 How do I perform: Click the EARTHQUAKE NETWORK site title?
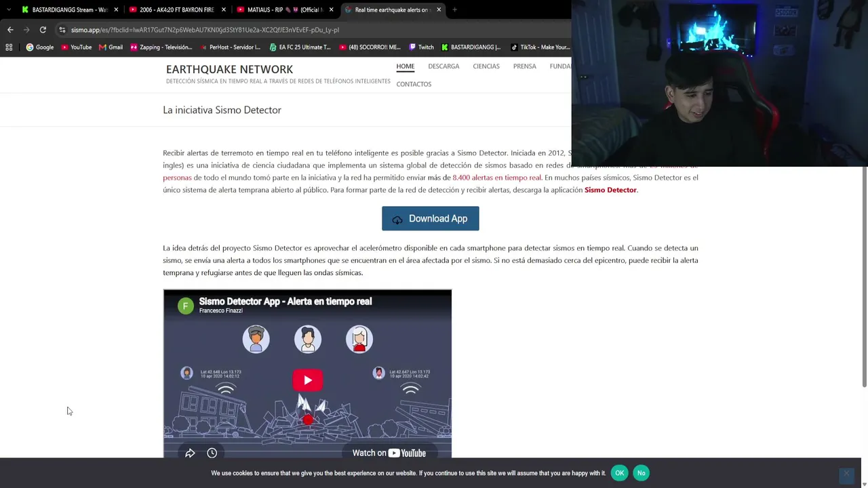click(229, 69)
